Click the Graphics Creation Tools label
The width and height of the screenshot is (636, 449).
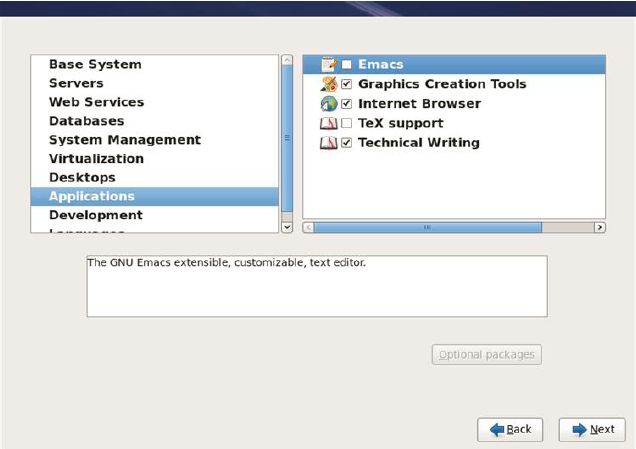[x=442, y=84]
